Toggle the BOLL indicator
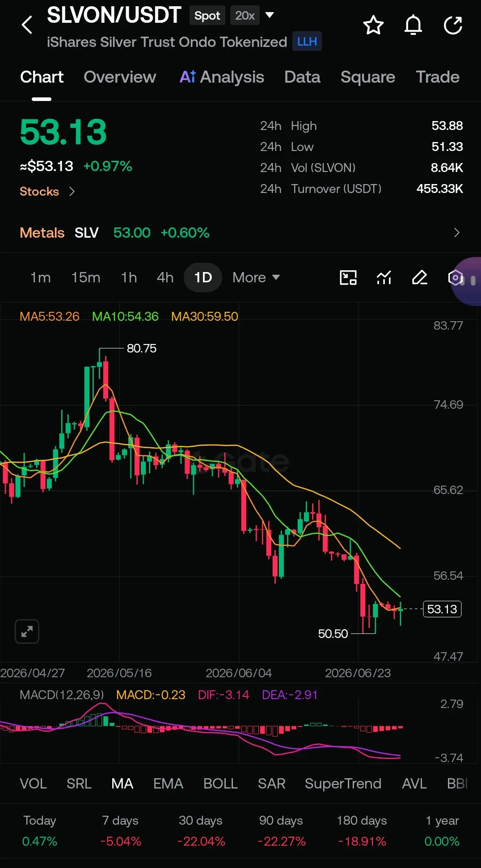This screenshot has width=481, height=868. (x=220, y=784)
